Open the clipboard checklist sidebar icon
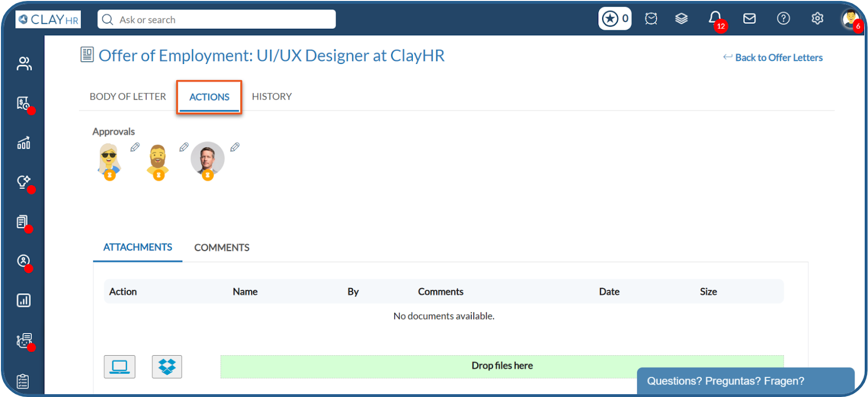868x397 pixels. pyautogui.click(x=23, y=381)
